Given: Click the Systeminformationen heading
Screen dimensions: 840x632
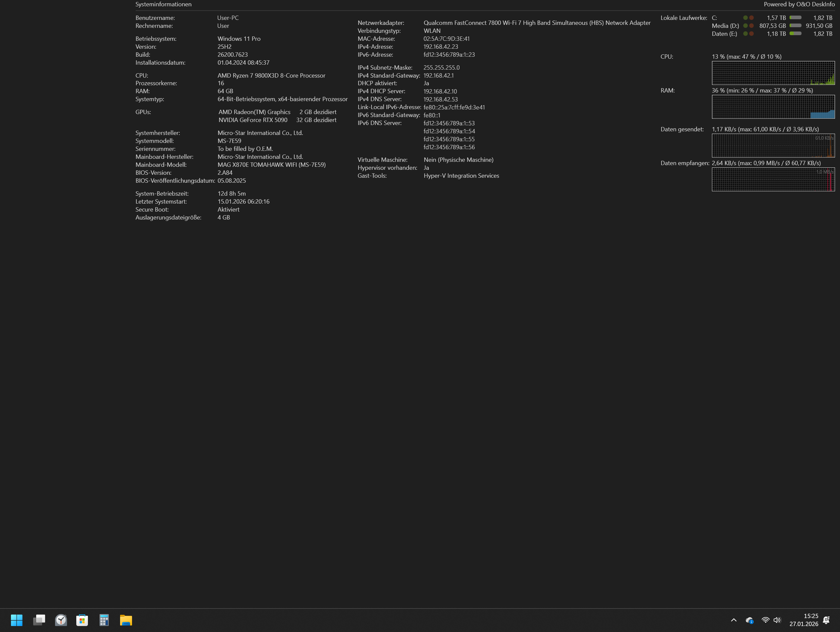Looking at the screenshot, I should click(x=163, y=5).
